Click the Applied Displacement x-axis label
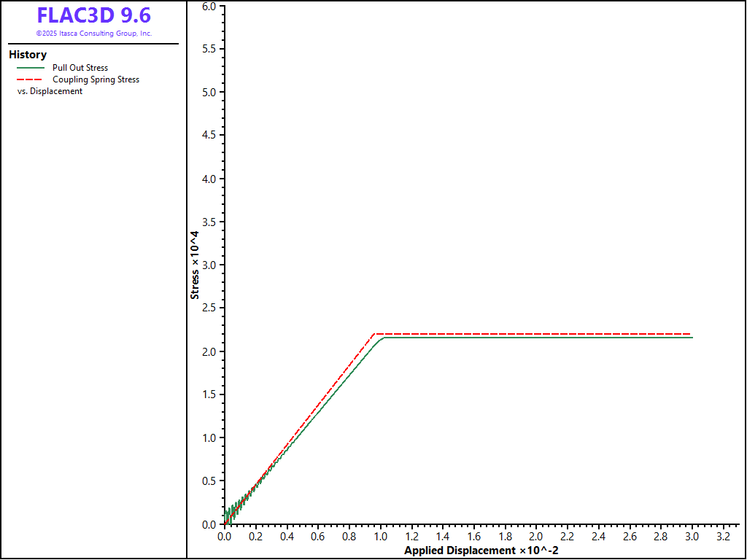Image resolution: width=747 pixels, height=560 pixels. pos(481,551)
